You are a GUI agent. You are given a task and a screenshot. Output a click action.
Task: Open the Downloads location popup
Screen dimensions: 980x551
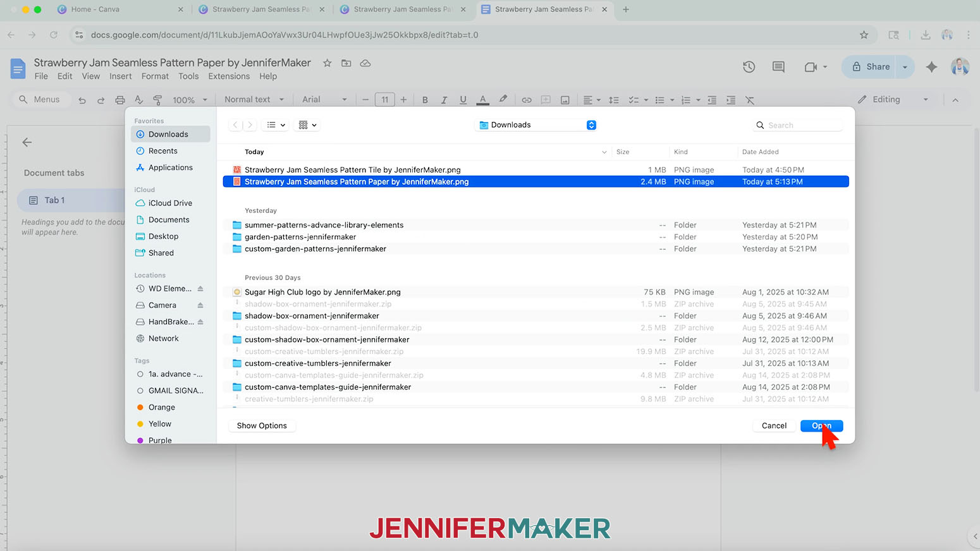[x=536, y=125]
